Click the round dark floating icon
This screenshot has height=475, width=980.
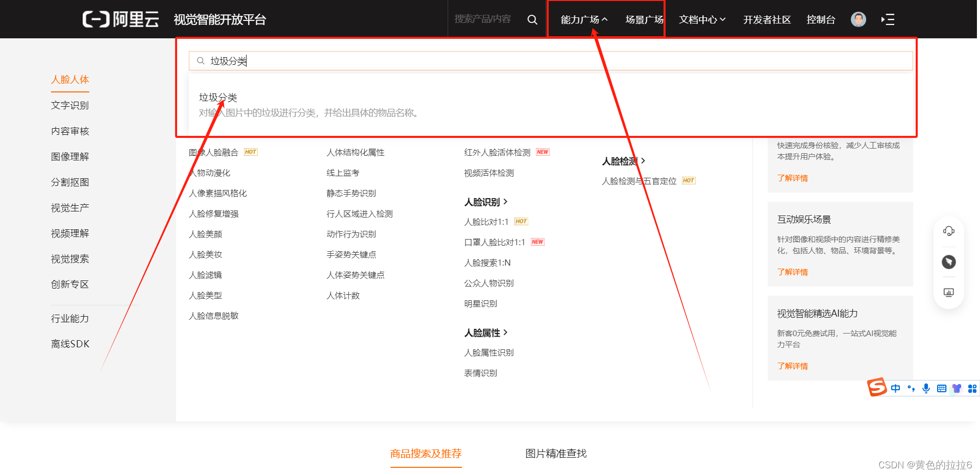tap(948, 262)
